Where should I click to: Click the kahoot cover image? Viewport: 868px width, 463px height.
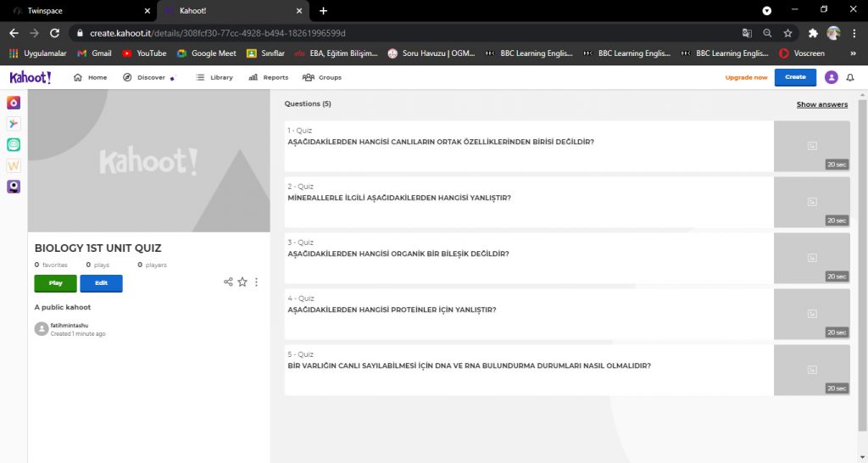pyautogui.click(x=149, y=160)
